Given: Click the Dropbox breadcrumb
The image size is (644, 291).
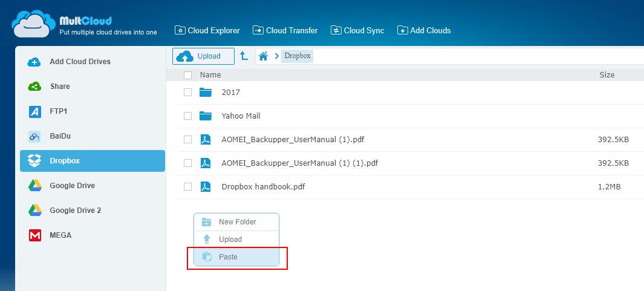Looking at the screenshot, I should pyautogui.click(x=298, y=56).
